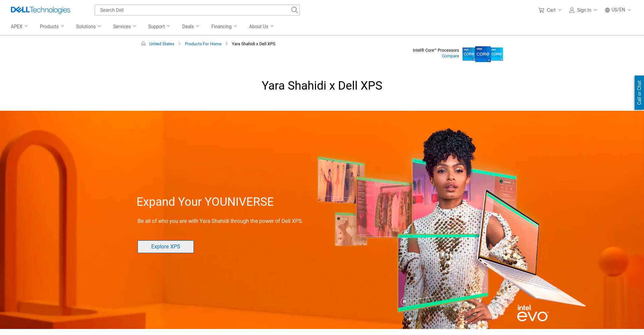The width and height of the screenshot is (644, 335).
Task: Click the Intel Evo logo
Action: [x=532, y=313]
